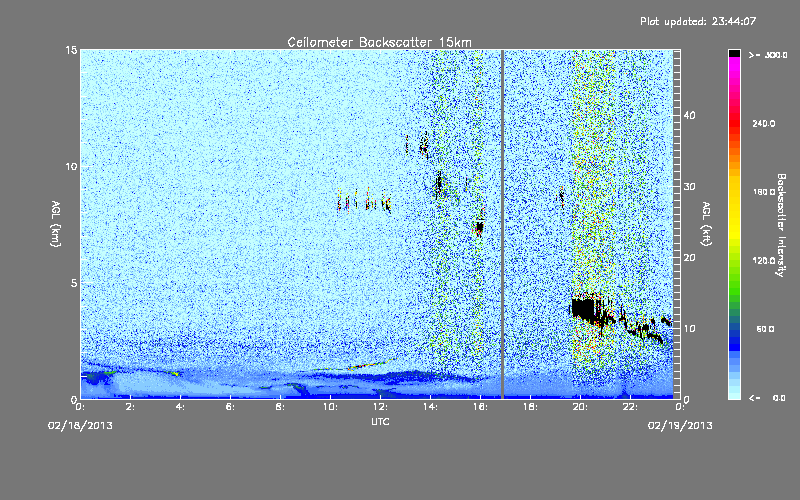The image size is (800, 500).
Task: Select the end date '02/19/2013'
Action: tap(680, 426)
